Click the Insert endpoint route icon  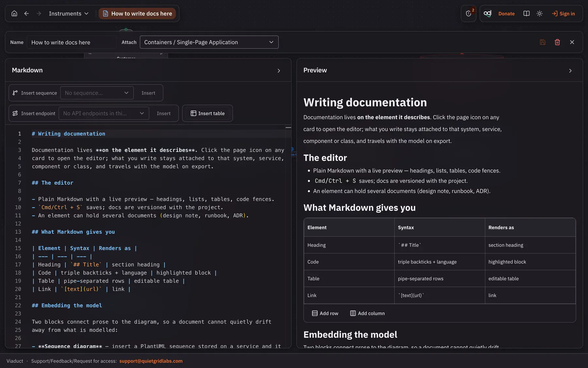click(15, 113)
